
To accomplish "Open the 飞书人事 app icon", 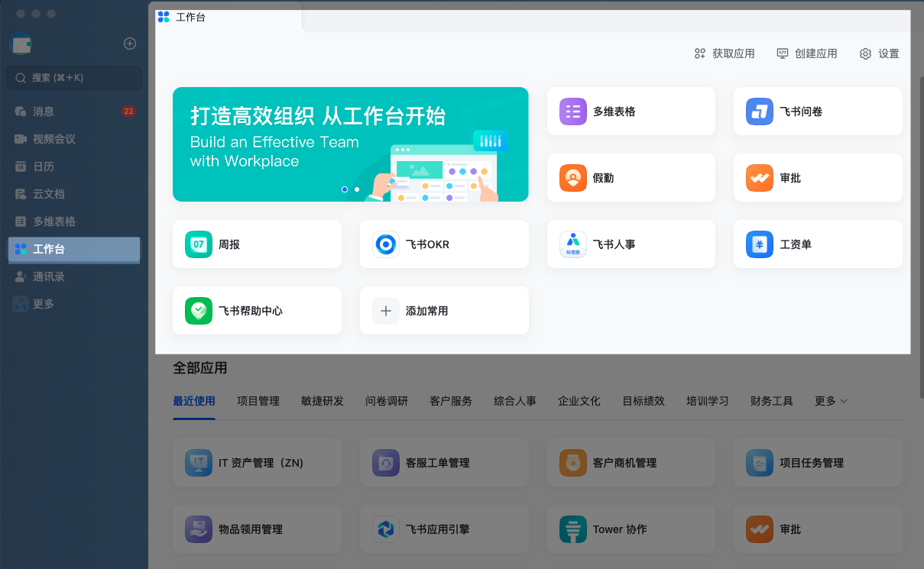I will point(572,244).
